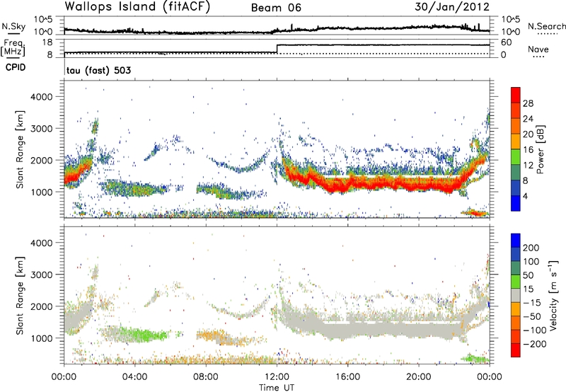This screenshot has width=566, height=392.
Task: Click the 'Time UT' axis label
Action: point(277,388)
